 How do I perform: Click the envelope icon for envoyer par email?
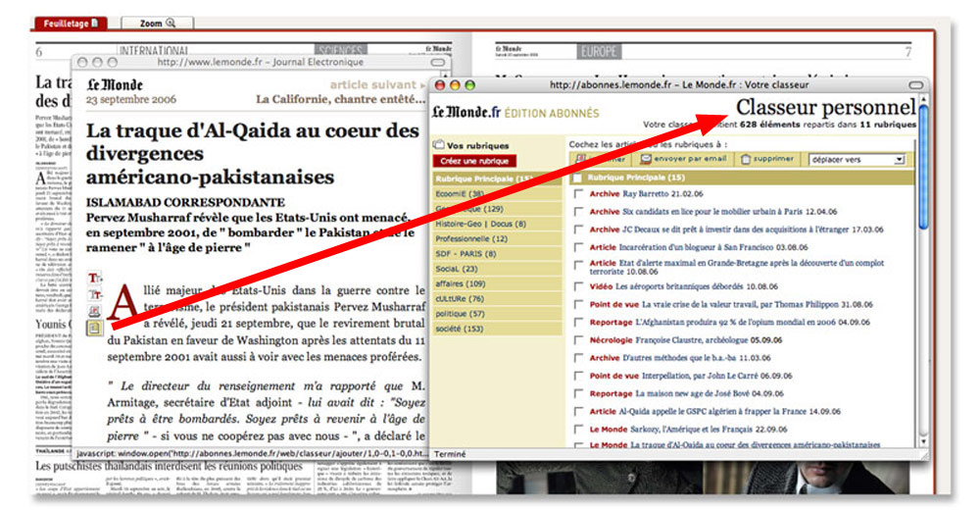(646, 159)
